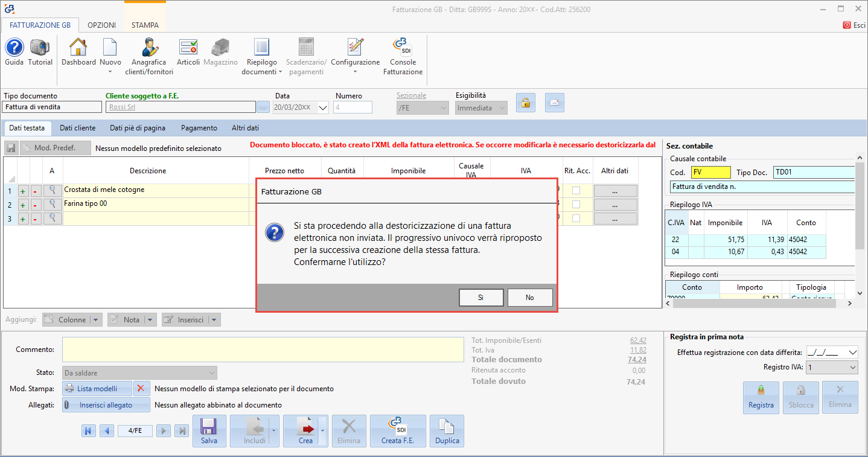Image resolution: width=868 pixels, height=457 pixels.
Task: Expand the Colonne dropdown arrow
Action: coord(96,320)
